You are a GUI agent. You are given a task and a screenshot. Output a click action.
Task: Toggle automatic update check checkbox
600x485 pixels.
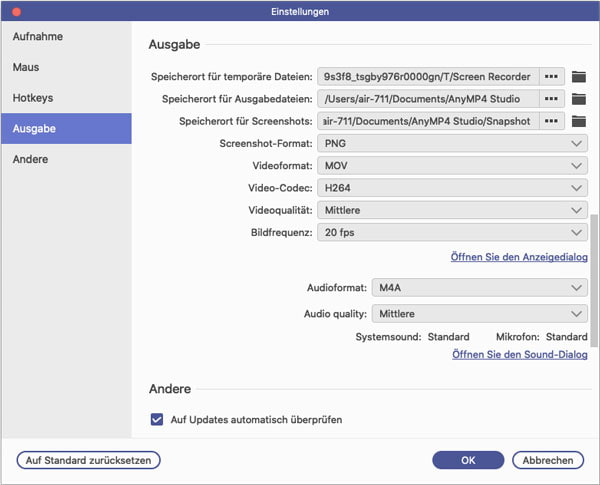(x=157, y=420)
